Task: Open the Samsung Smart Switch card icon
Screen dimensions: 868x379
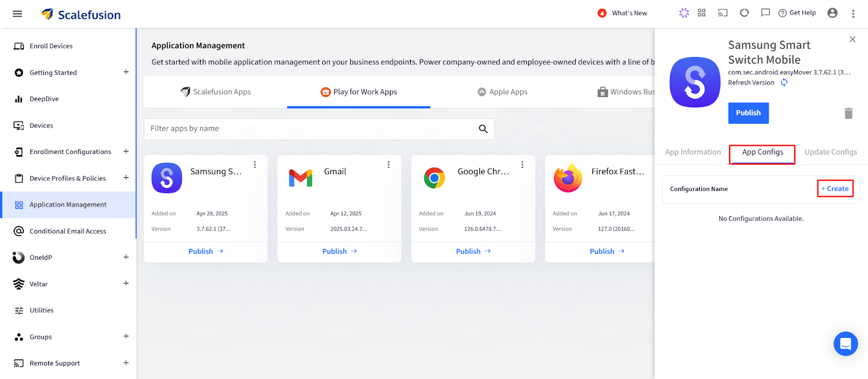Action: click(167, 178)
